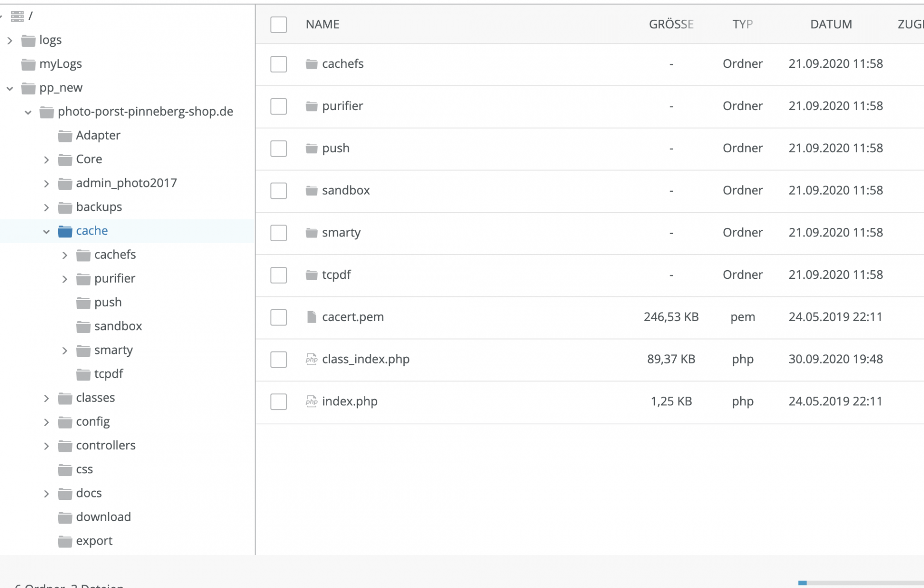Click the blue cache folder icon

(65, 232)
